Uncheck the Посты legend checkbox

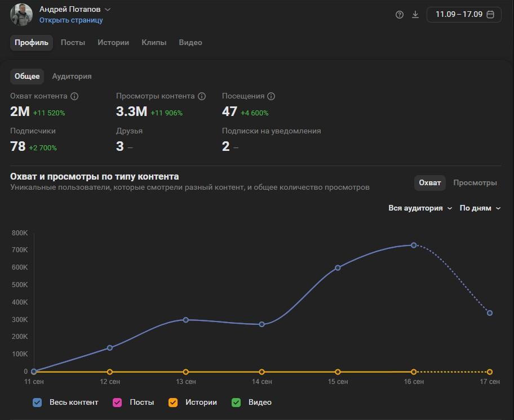117,403
